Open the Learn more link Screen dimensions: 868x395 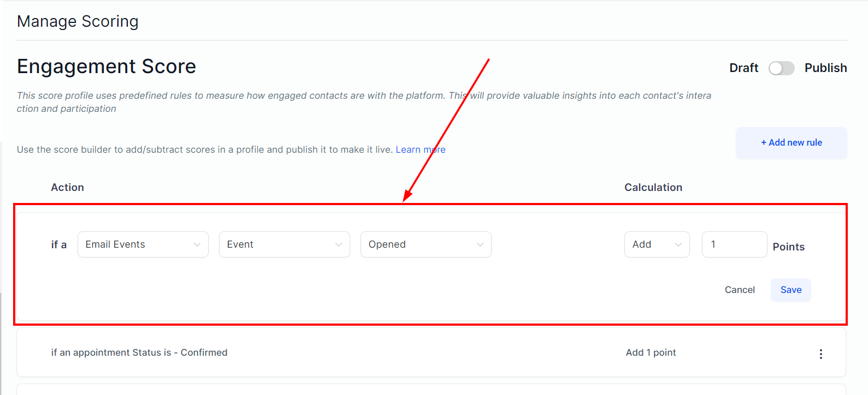(x=420, y=149)
